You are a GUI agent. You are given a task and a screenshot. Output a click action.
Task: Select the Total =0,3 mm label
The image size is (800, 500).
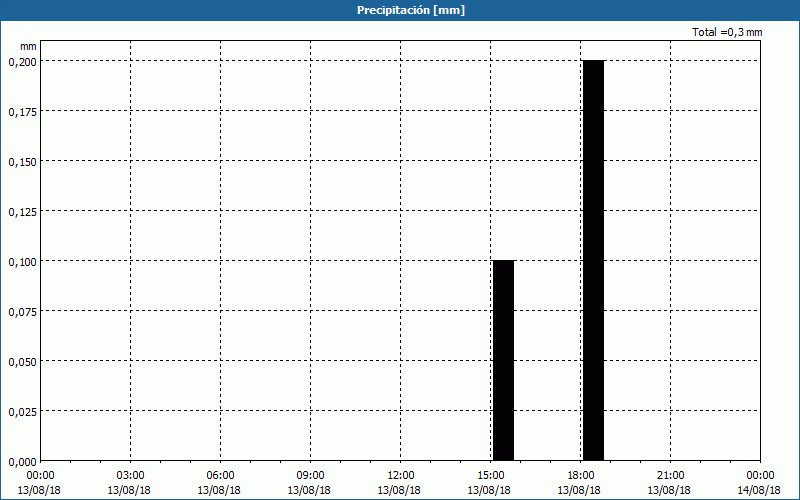tap(727, 32)
